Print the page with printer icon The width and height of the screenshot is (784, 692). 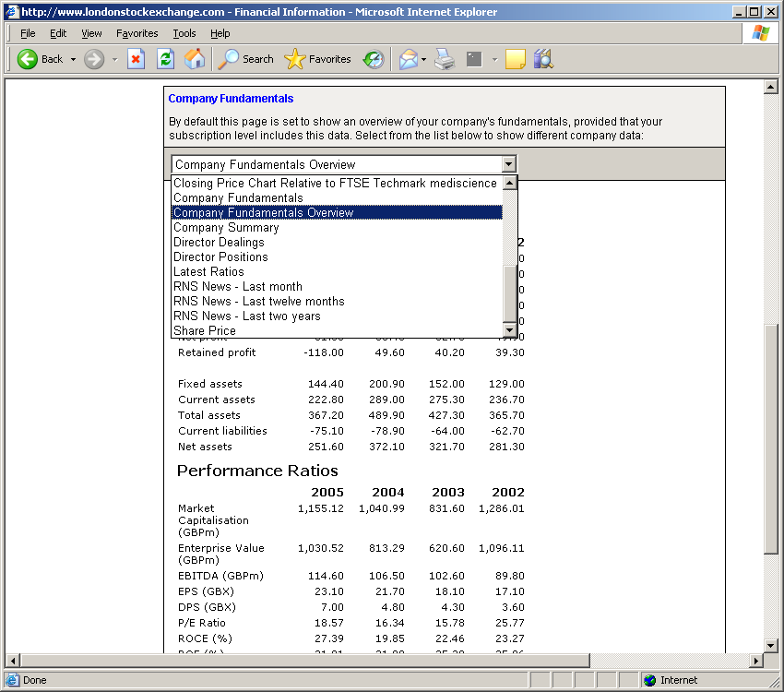445,59
